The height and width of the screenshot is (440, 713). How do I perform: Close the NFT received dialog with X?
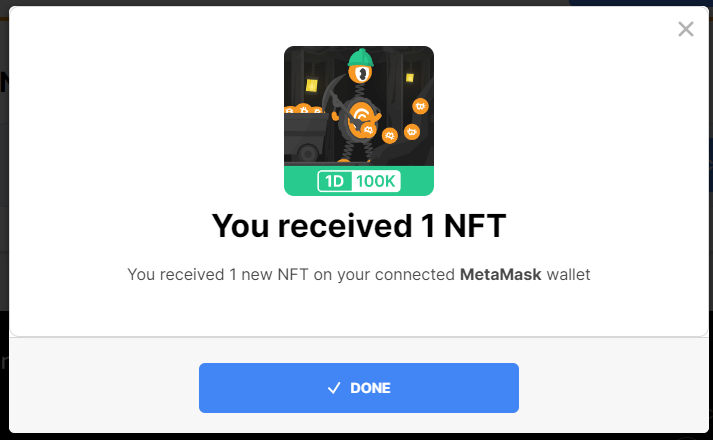[685, 29]
